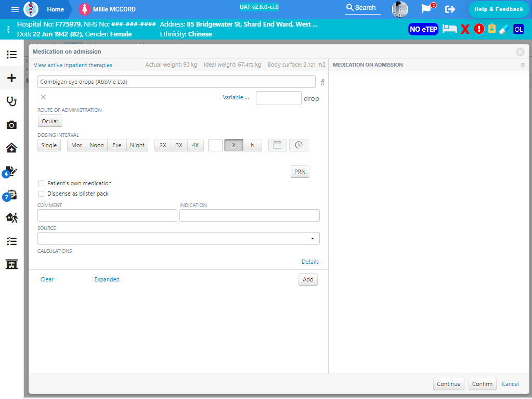The image size is (532, 399).
Task: Toggle the Mor dosing time
Action: [76, 145]
